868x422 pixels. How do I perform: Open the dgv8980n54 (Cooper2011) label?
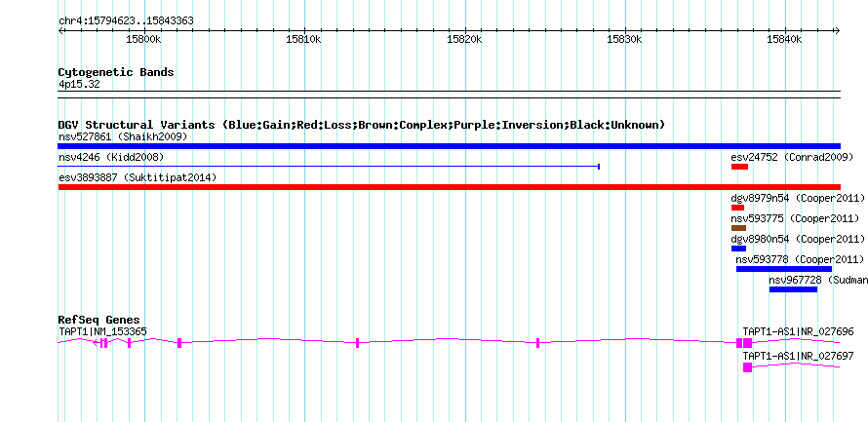click(798, 239)
